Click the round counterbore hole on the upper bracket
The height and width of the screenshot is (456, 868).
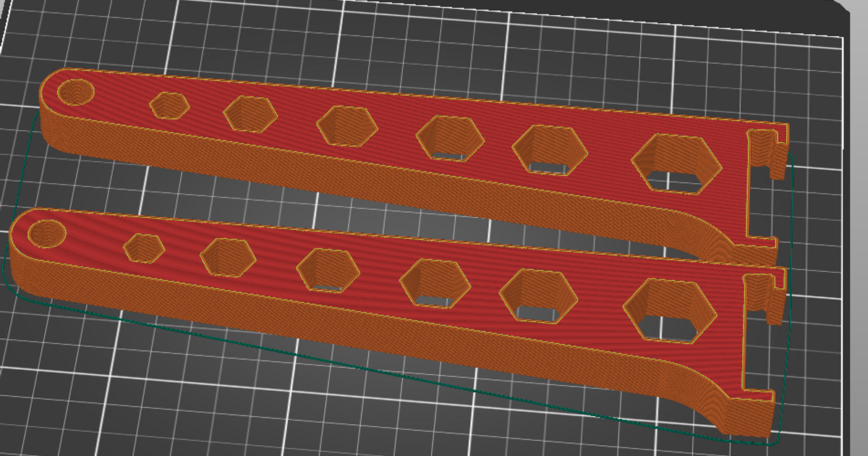point(75,92)
